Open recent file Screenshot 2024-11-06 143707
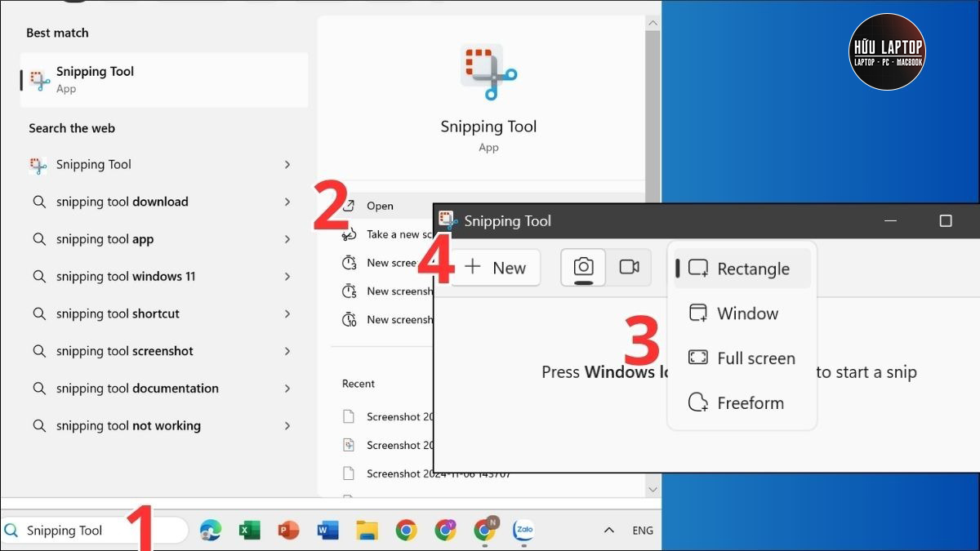 [427, 474]
